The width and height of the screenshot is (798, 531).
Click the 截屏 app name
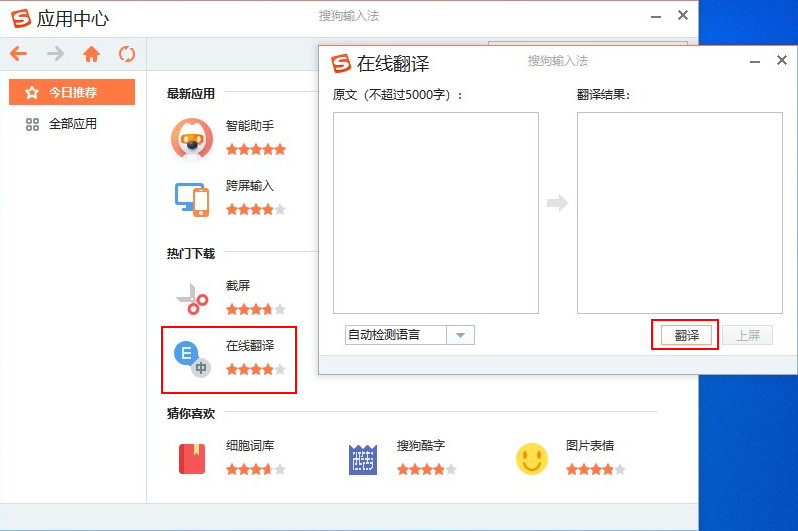(x=238, y=285)
